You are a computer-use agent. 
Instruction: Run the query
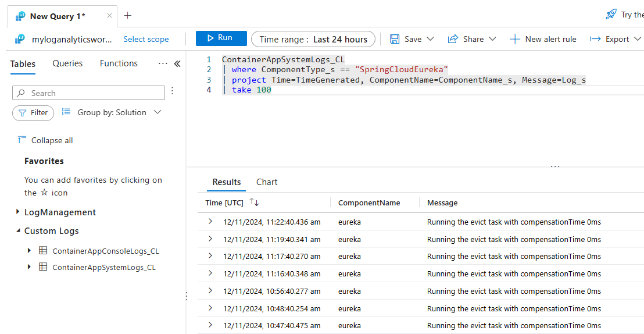pyautogui.click(x=221, y=38)
